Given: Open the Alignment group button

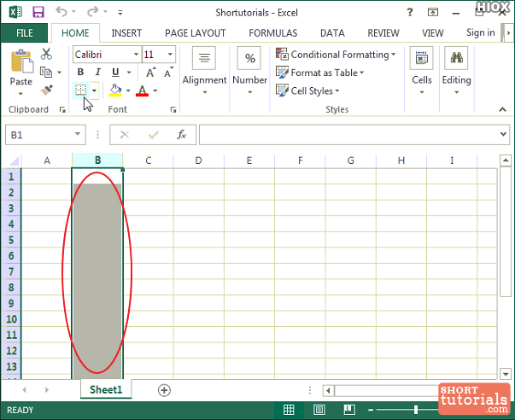Looking at the screenshot, I should point(204,71).
